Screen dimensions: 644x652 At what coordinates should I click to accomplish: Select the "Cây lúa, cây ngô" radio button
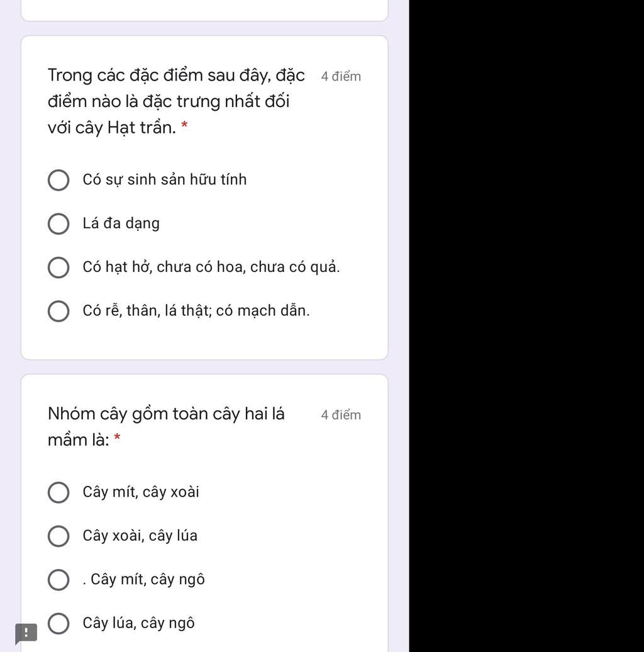(58, 624)
